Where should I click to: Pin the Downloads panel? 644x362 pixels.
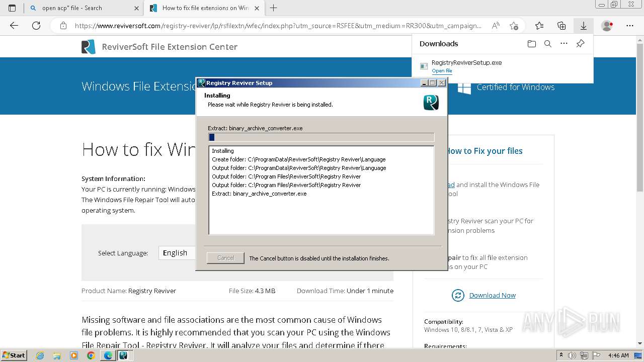pyautogui.click(x=580, y=44)
